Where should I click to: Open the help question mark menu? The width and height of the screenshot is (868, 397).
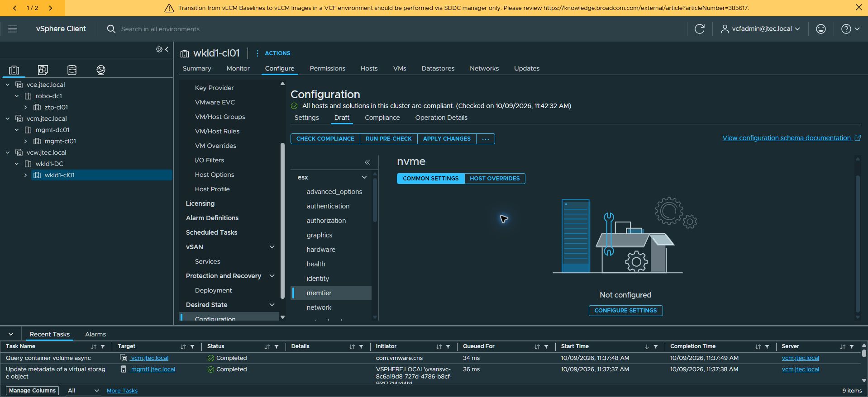[850, 29]
